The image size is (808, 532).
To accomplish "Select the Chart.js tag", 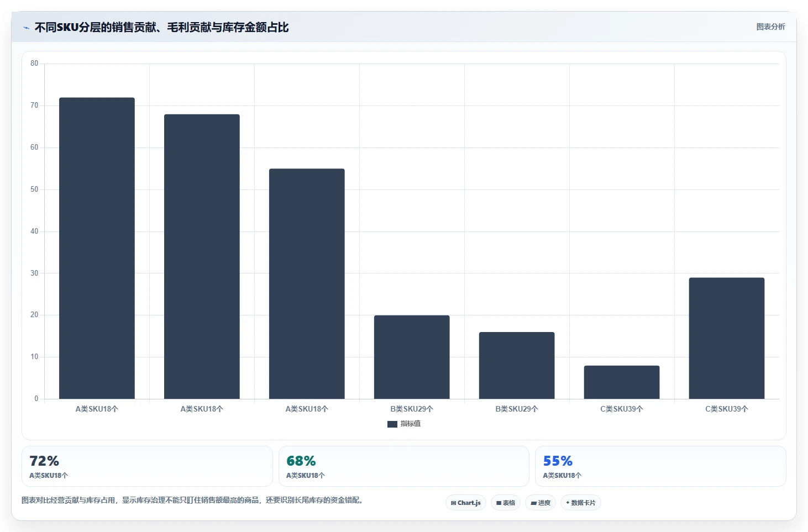I will coord(466,503).
